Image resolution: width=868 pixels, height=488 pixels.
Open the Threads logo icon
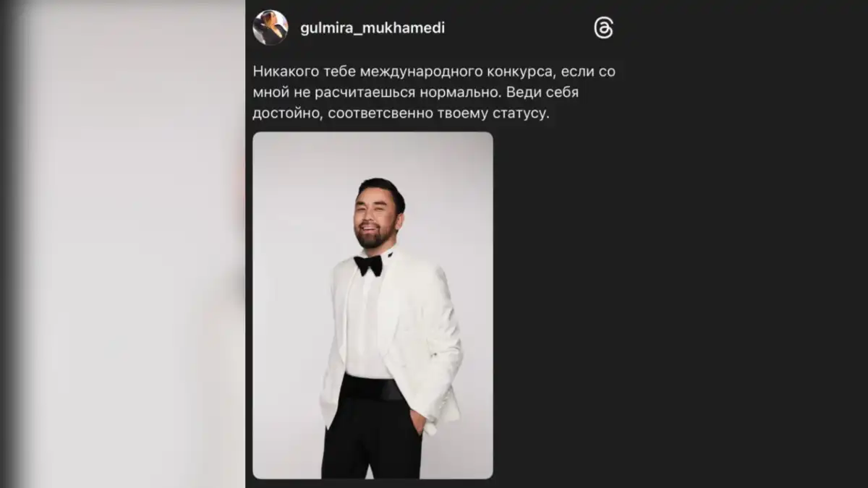click(x=603, y=28)
